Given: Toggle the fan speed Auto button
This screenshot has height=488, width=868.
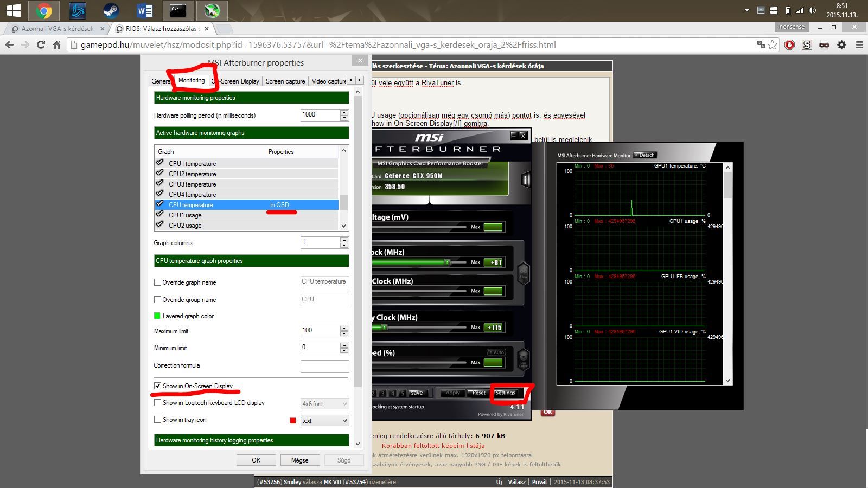Looking at the screenshot, I should pos(496,352).
